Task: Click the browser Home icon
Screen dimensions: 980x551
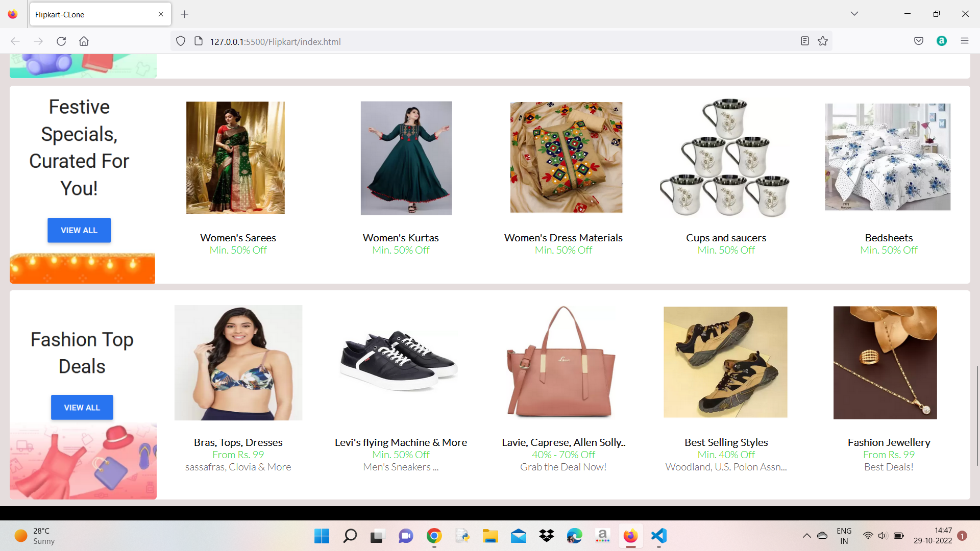Action: coord(84,41)
